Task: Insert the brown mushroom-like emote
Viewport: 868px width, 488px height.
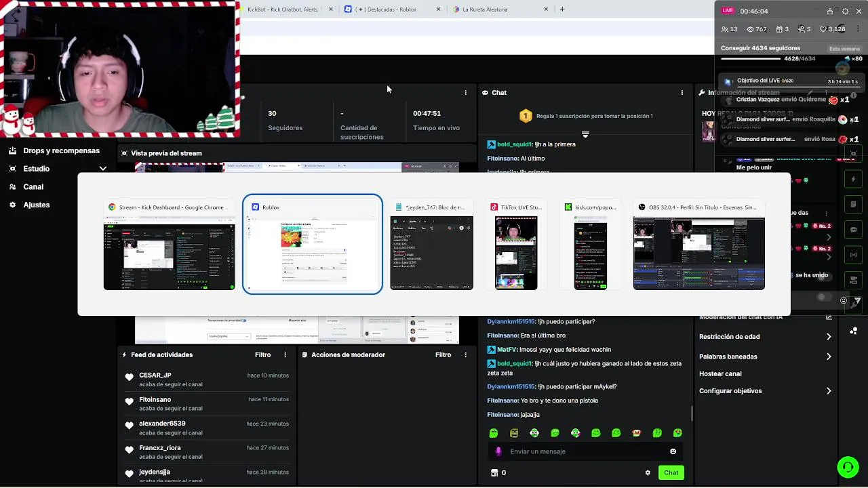Action: (x=637, y=433)
